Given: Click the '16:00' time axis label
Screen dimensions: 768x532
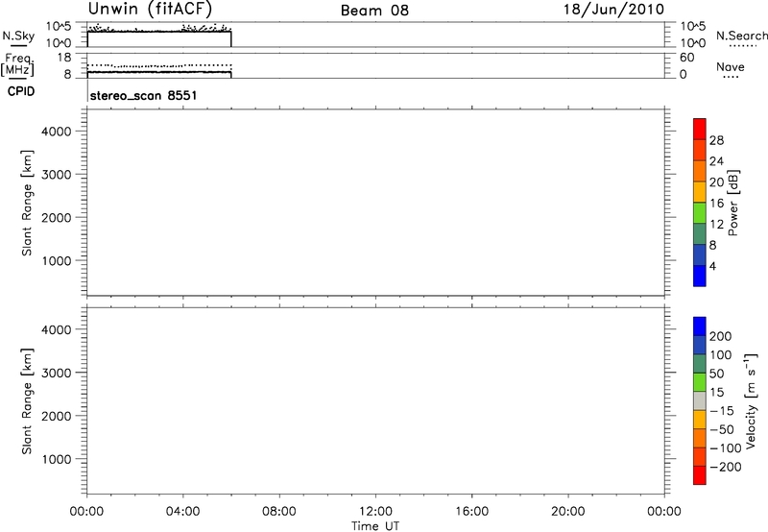Looking at the screenshot, I should click(x=471, y=512).
